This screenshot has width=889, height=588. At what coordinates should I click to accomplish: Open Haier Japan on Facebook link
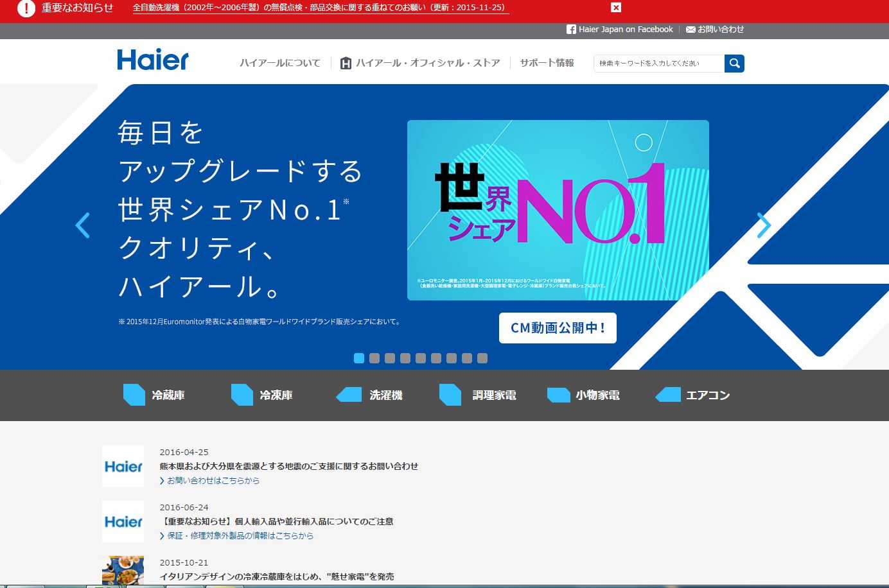[x=626, y=30]
